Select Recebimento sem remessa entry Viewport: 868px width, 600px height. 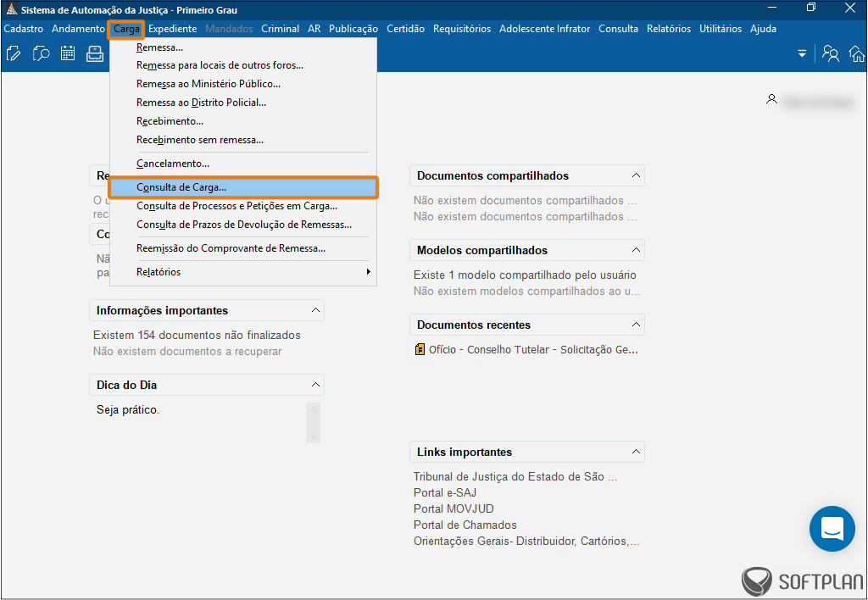coord(243,140)
